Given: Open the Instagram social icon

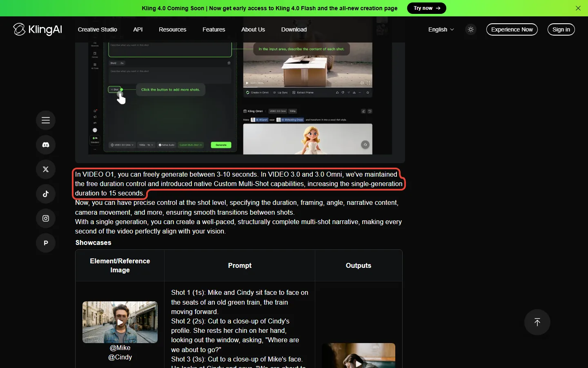Looking at the screenshot, I should (x=46, y=218).
